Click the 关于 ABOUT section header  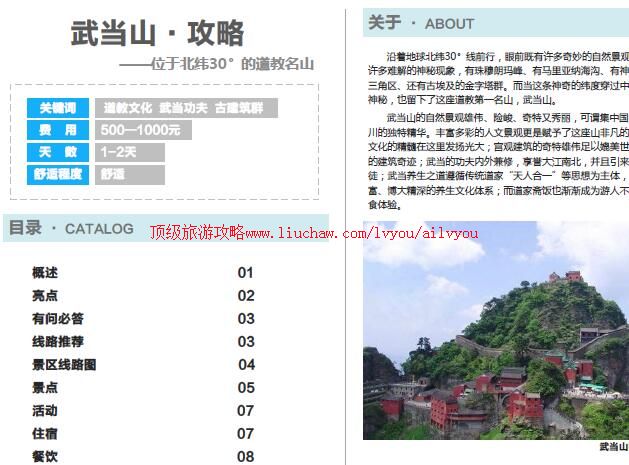coord(420,23)
